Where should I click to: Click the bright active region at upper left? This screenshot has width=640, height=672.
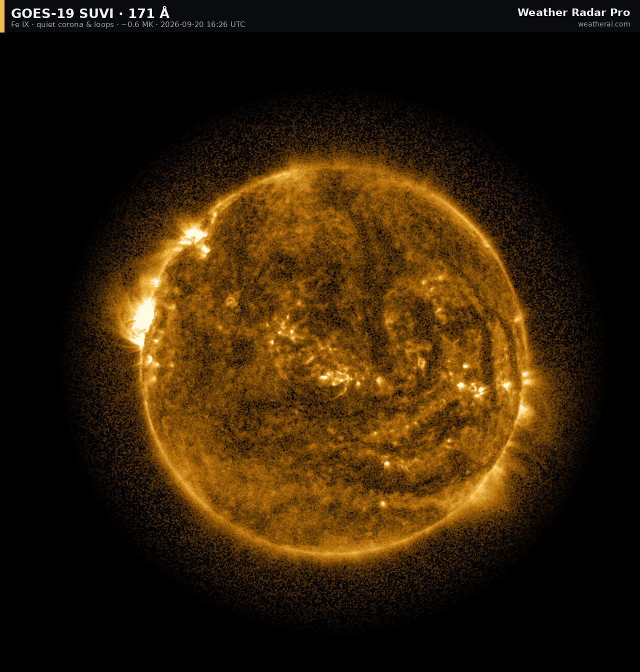pos(195,237)
